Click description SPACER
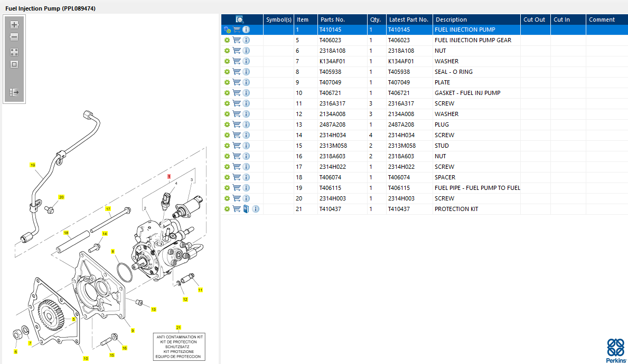 tap(445, 177)
